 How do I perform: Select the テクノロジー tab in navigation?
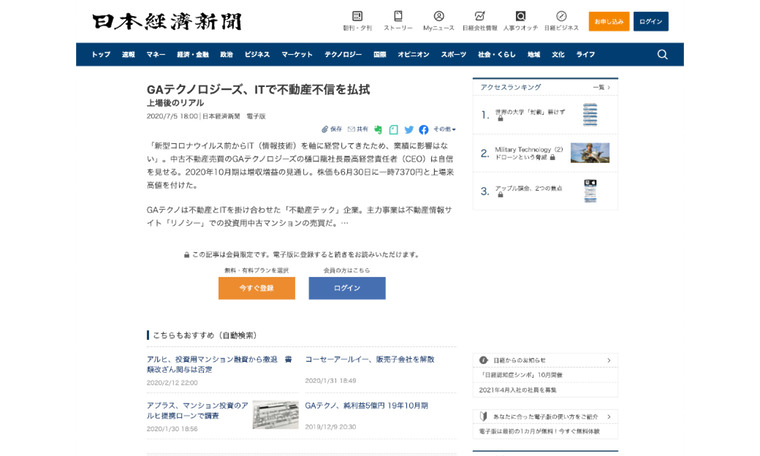tap(343, 54)
